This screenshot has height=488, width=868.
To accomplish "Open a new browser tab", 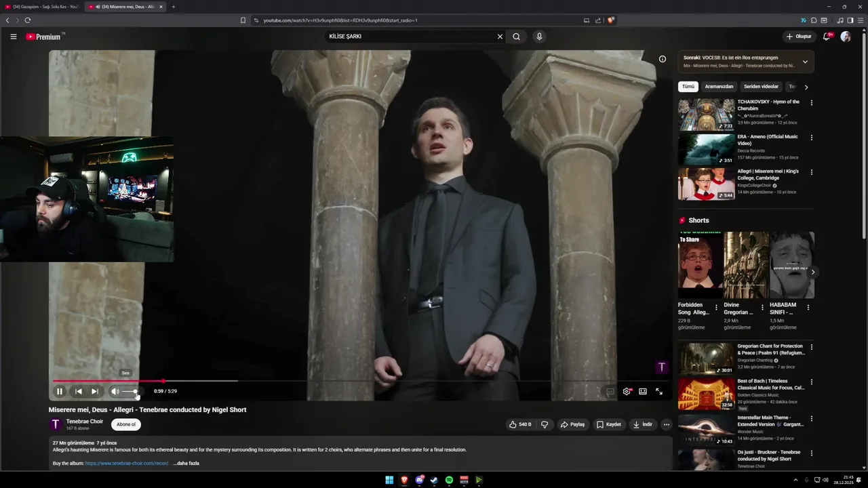I will (173, 7).
